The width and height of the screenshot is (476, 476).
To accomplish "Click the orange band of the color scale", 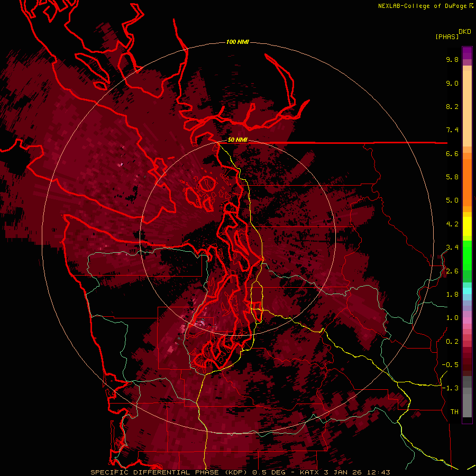I will click(x=467, y=182).
